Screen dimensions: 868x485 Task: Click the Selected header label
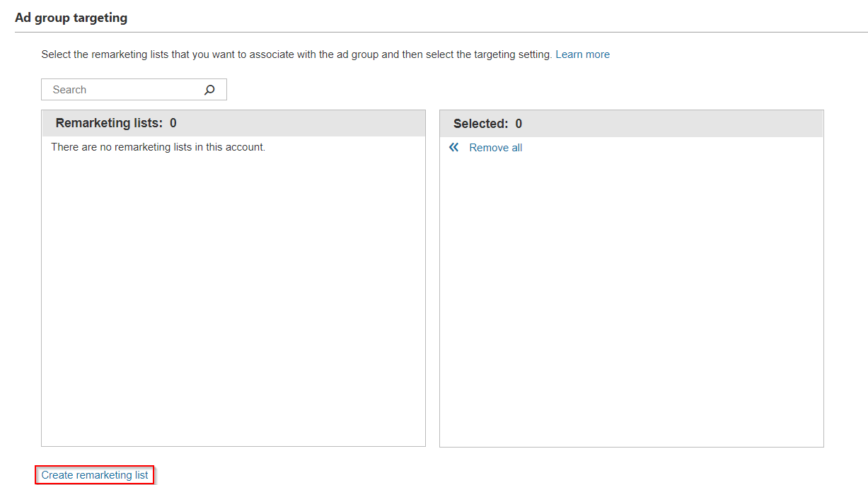coord(480,124)
